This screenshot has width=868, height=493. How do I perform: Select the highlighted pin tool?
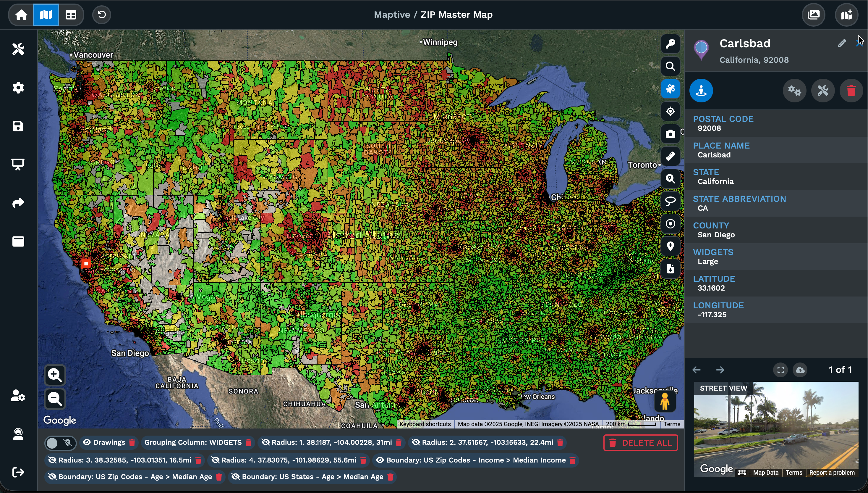[671, 89]
